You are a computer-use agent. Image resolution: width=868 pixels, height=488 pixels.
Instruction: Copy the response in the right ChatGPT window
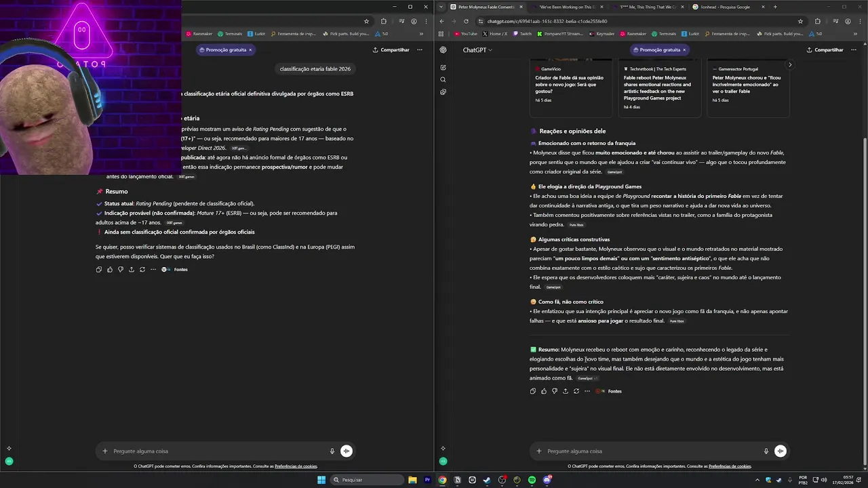tap(533, 391)
